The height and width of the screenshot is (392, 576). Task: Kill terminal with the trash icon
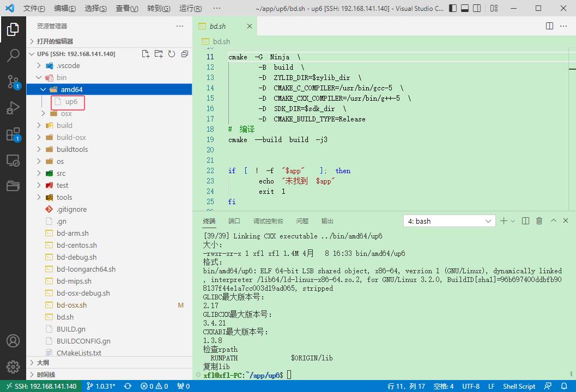pos(539,221)
